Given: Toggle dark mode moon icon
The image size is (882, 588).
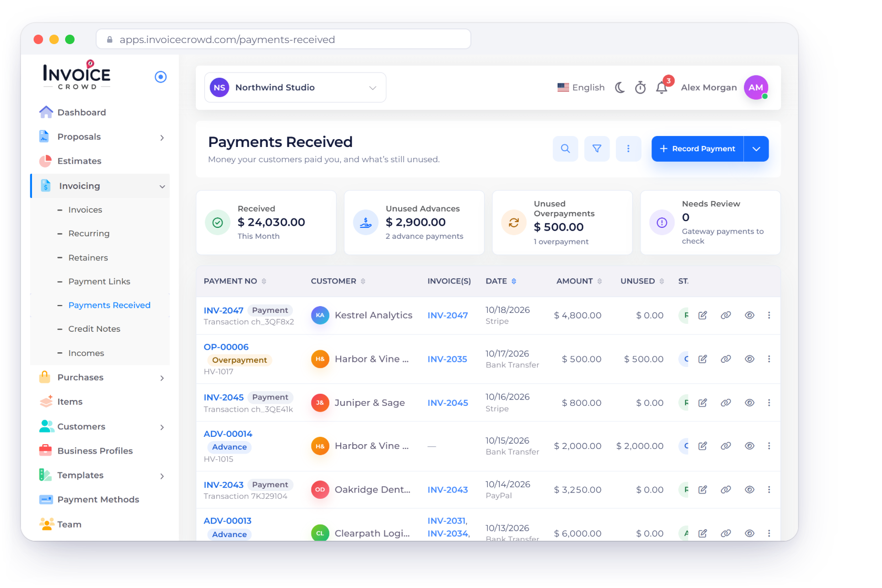Looking at the screenshot, I should pyautogui.click(x=620, y=88).
